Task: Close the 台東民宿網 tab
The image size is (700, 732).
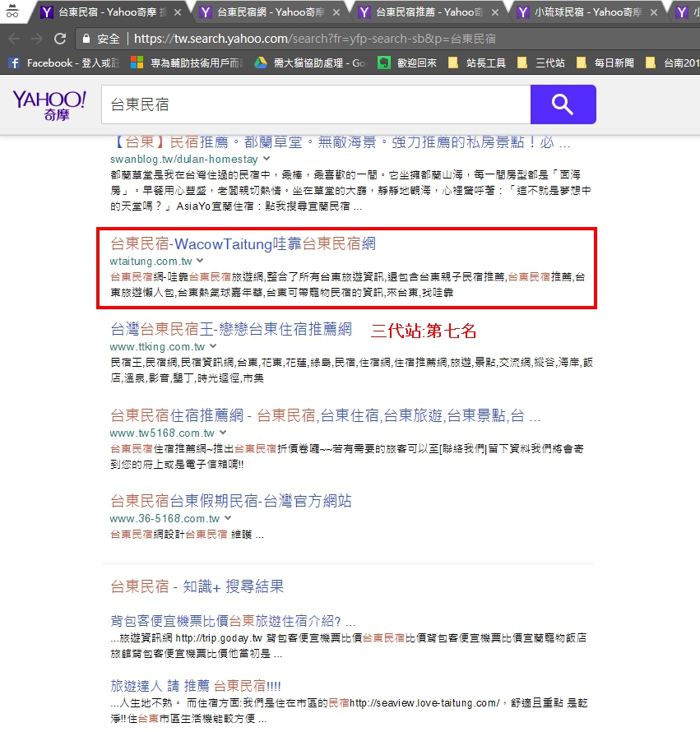Action: pyautogui.click(x=336, y=12)
